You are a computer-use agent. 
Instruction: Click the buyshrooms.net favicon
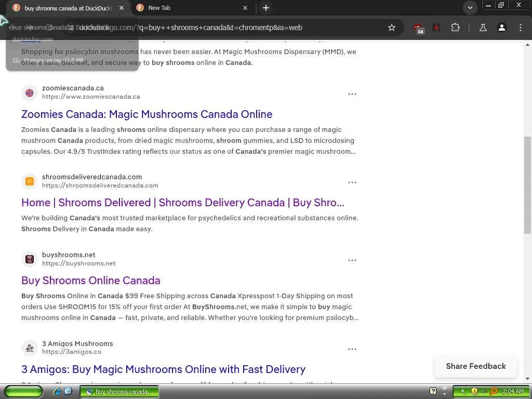click(30, 259)
